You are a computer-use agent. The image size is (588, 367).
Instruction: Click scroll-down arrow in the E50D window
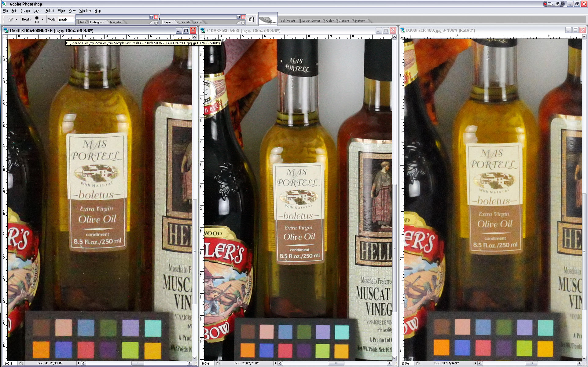click(x=195, y=358)
